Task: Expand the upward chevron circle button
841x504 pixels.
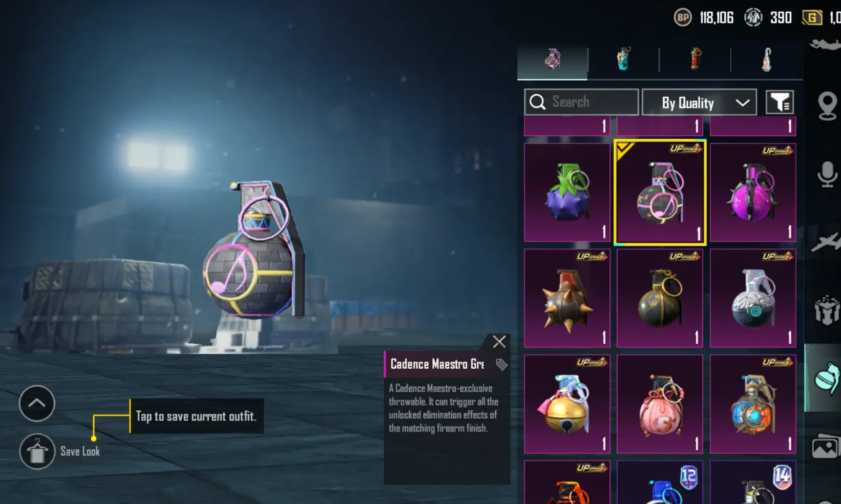Action: (37, 403)
